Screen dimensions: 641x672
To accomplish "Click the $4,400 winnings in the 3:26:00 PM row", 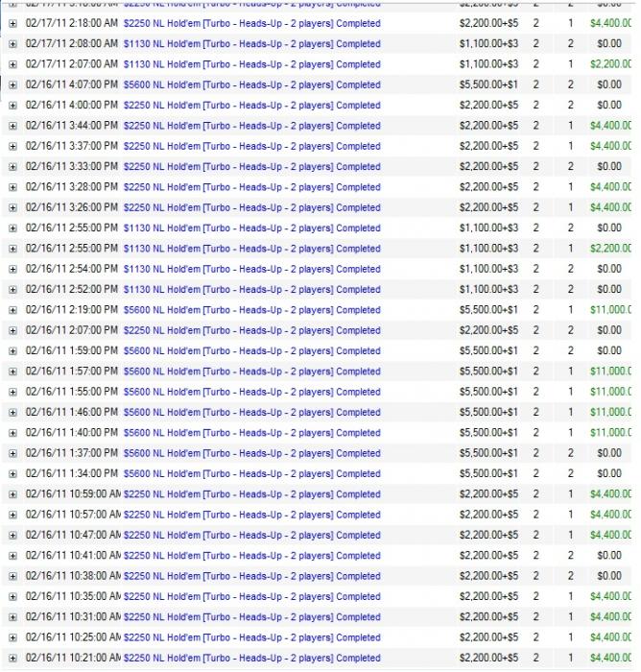I will (610, 207).
